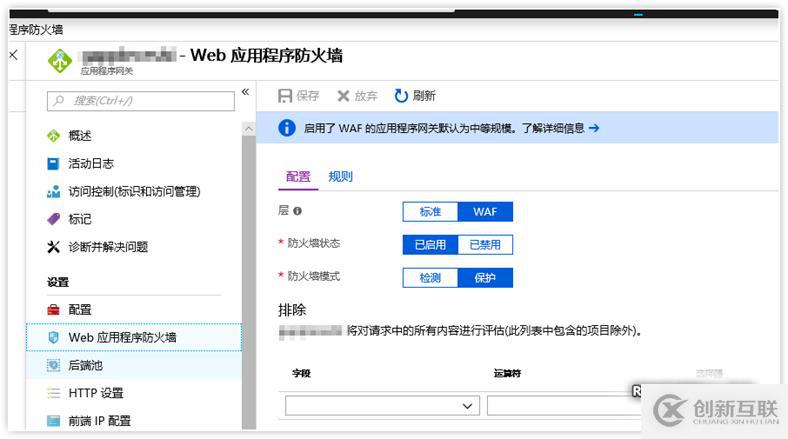Click the 应用程序网关 subtitle text
Image resolution: width=788 pixels, height=439 pixels.
107,71
